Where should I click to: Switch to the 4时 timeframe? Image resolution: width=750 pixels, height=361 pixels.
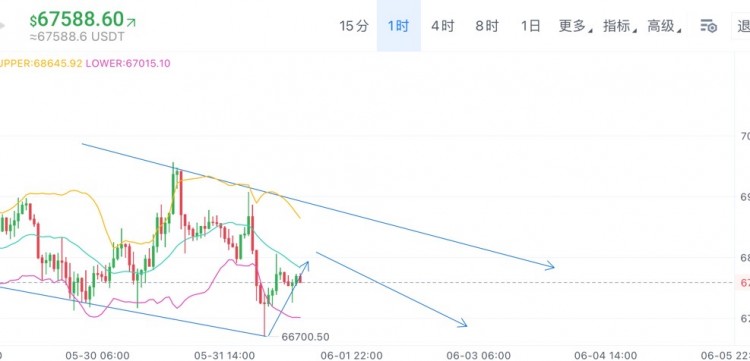click(442, 26)
